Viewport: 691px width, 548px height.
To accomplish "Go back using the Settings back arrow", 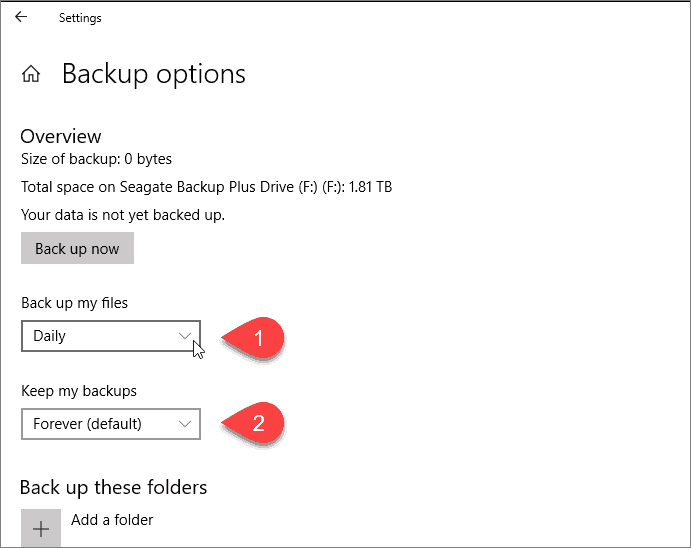I will click(21, 17).
